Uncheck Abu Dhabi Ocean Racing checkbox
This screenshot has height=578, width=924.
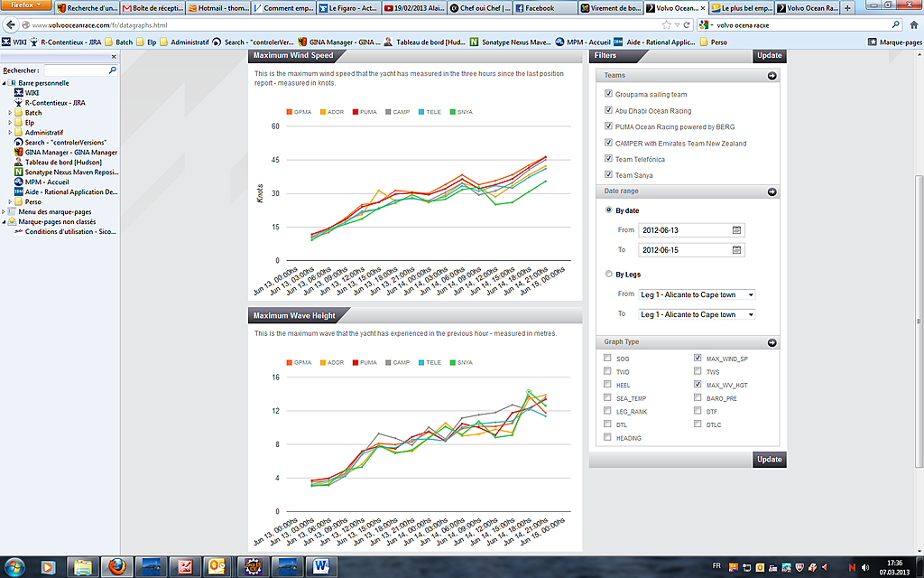point(608,109)
